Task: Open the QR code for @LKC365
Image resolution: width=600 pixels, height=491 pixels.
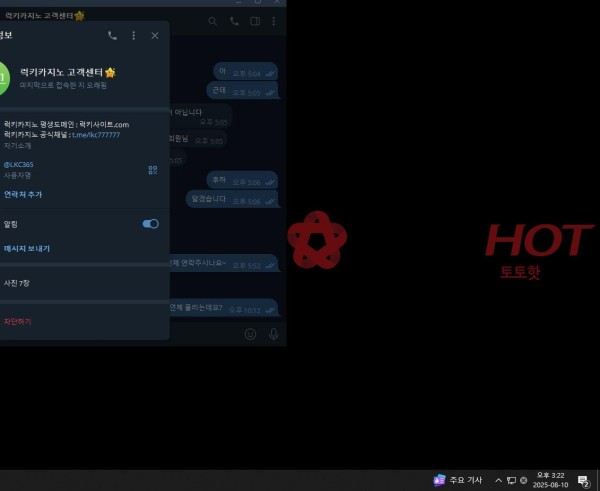Action: [153, 170]
